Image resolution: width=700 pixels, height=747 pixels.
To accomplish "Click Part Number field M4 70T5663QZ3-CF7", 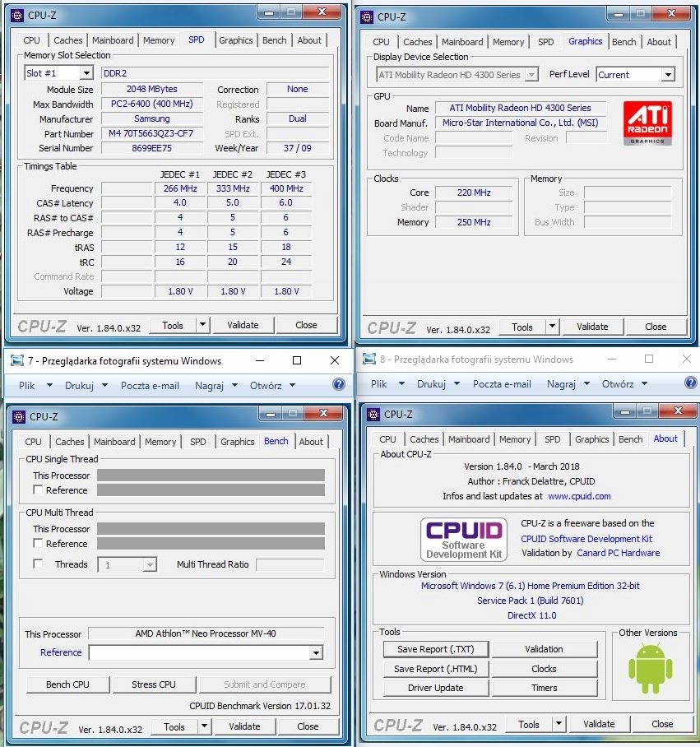I will coord(151,133).
